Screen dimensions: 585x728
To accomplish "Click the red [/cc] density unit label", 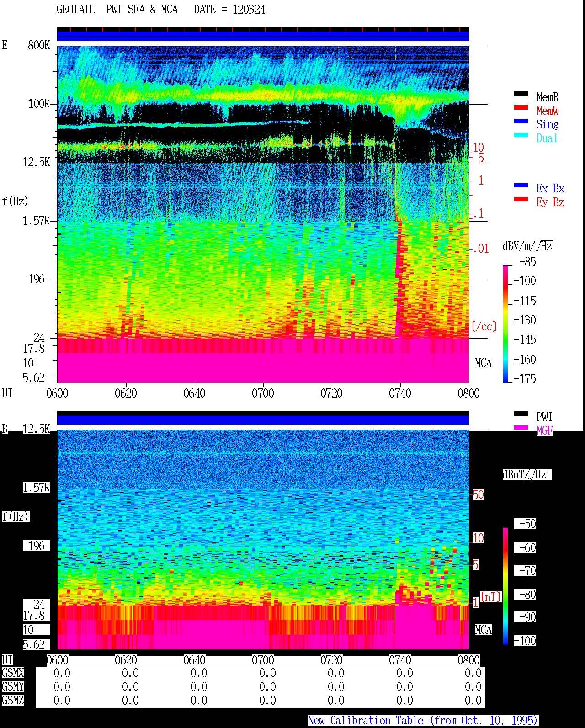I will click(484, 326).
